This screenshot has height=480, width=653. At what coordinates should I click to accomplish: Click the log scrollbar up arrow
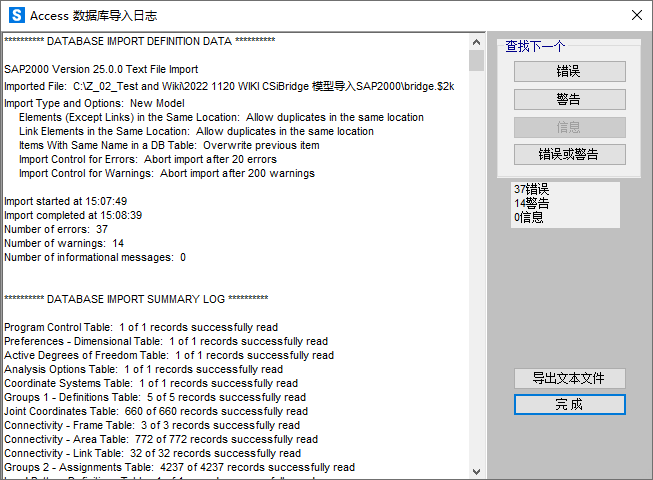[476, 41]
